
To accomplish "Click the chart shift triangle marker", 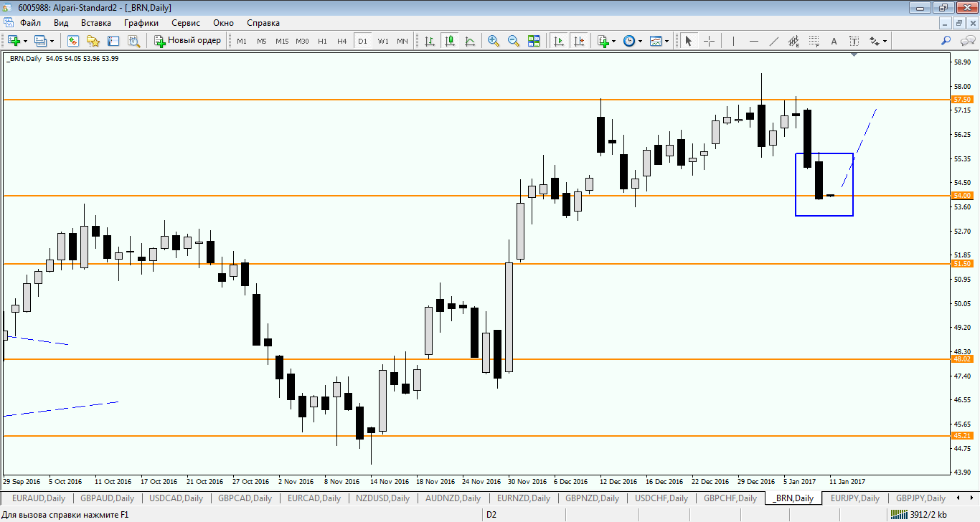I will click(854, 55).
